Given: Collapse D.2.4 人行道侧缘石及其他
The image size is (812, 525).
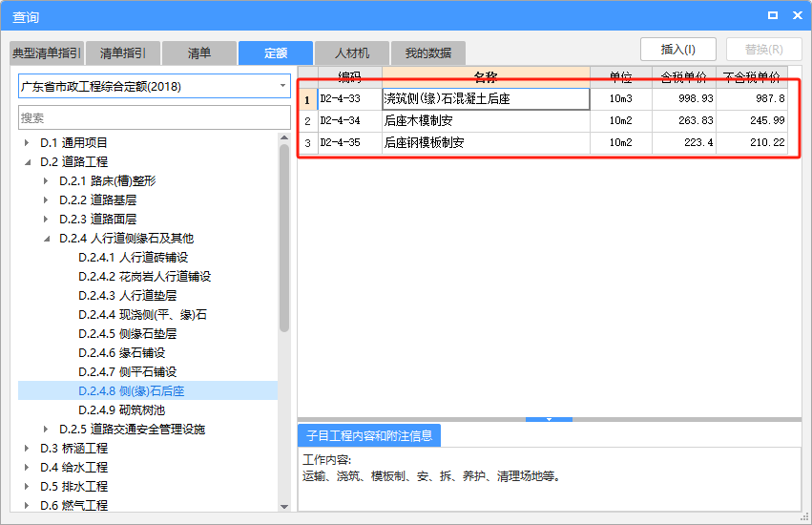Looking at the screenshot, I should click(x=46, y=239).
